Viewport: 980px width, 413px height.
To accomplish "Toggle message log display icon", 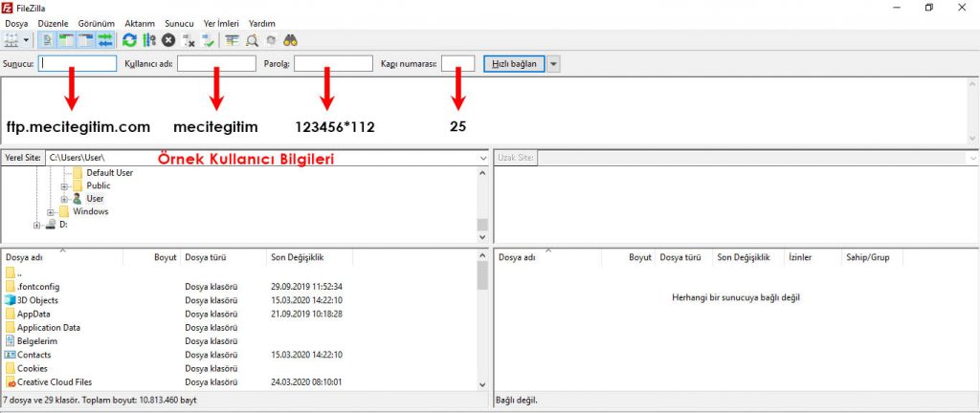I will 47,40.
